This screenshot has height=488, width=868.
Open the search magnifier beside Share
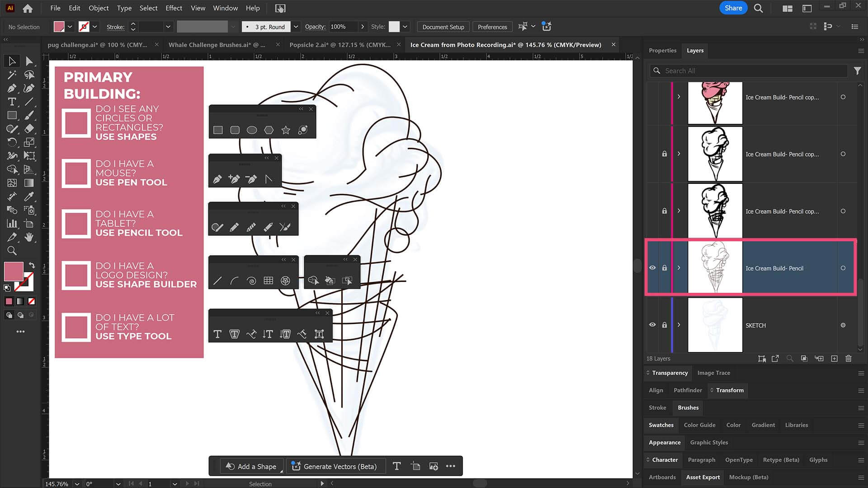coord(759,8)
